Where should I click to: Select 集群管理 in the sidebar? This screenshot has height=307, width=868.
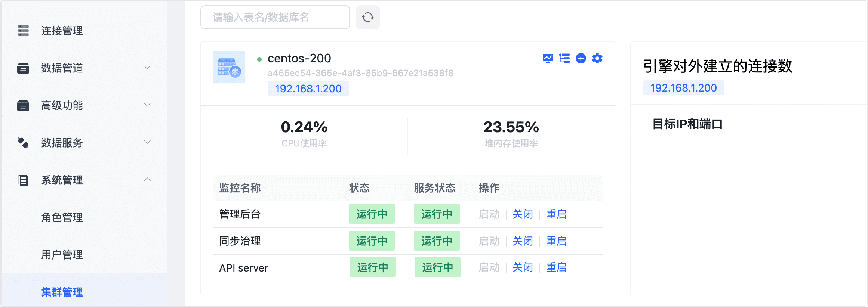pyautogui.click(x=62, y=292)
